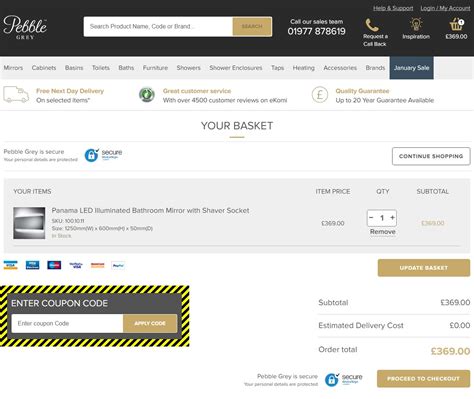
Task: Open the Panama mirror product thumbnail
Action: coord(29,223)
